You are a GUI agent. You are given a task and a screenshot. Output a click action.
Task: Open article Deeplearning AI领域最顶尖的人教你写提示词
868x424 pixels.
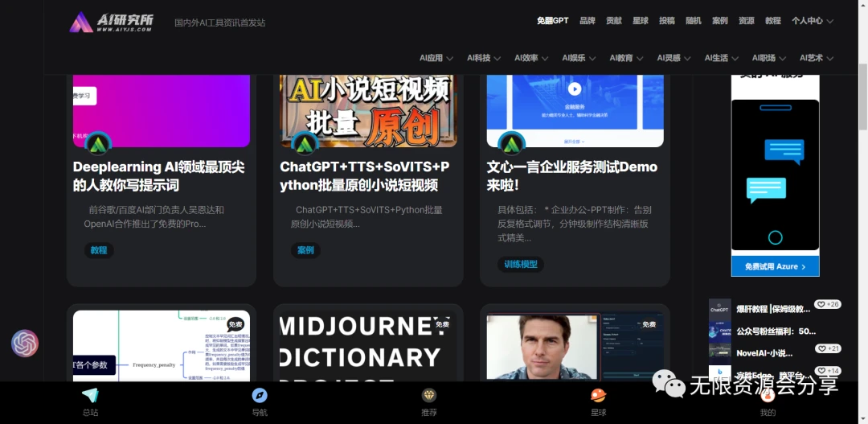coord(159,176)
